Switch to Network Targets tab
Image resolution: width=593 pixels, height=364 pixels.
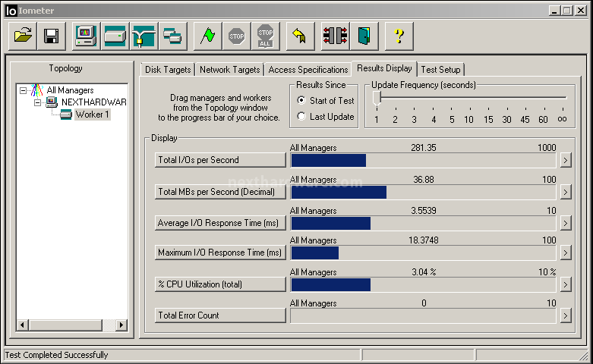pyautogui.click(x=229, y=70)
